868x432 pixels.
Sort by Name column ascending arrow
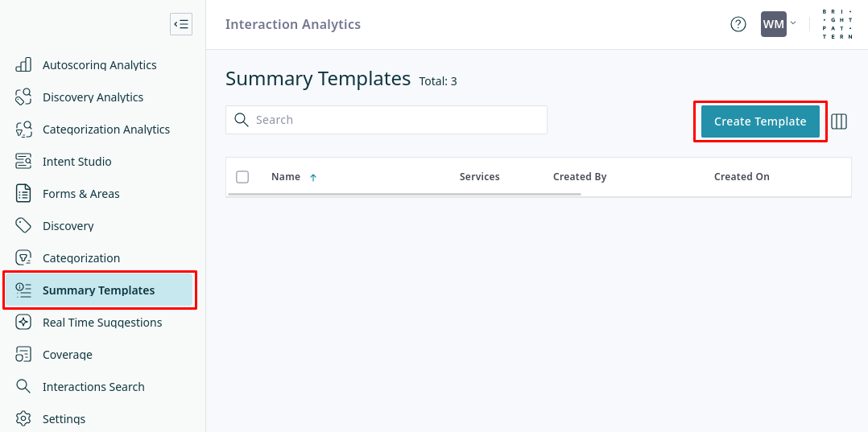pos(313,178)
